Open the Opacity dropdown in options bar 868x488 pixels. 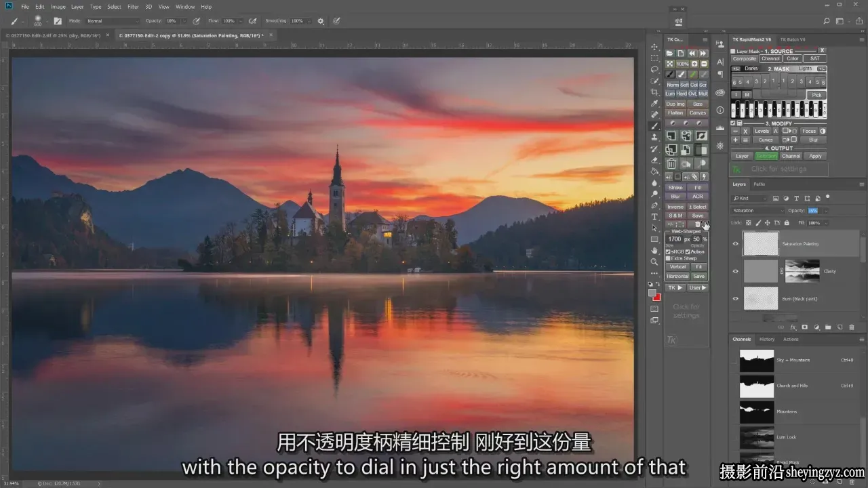click(x=184, y=21)
